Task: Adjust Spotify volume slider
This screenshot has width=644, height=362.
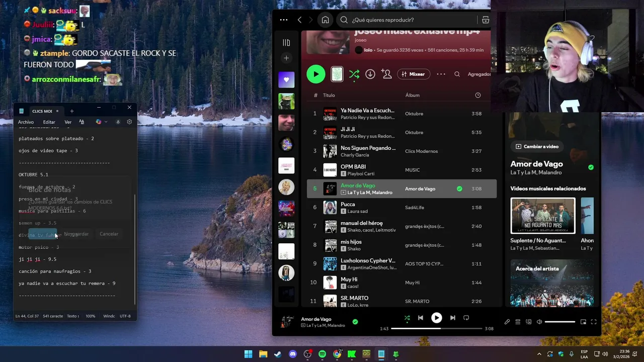Action: coord(559,322)
